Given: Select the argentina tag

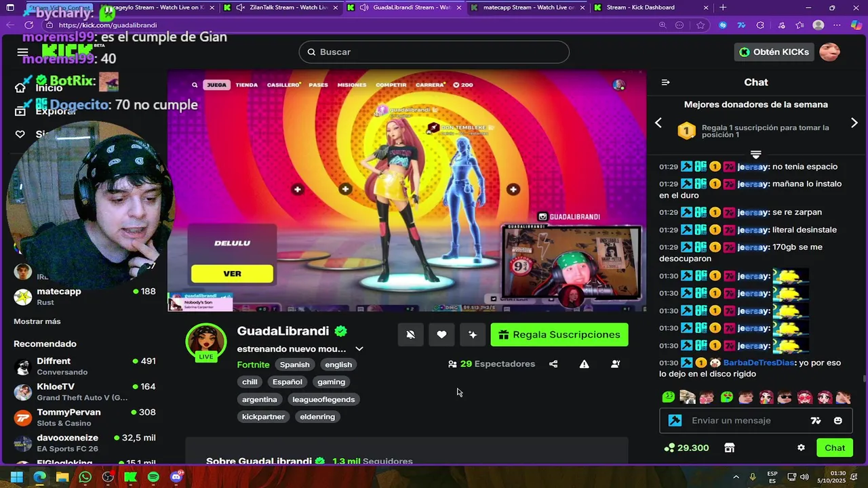Looking at the screenshot, I should pyautogui.click(x=260, y=400).
